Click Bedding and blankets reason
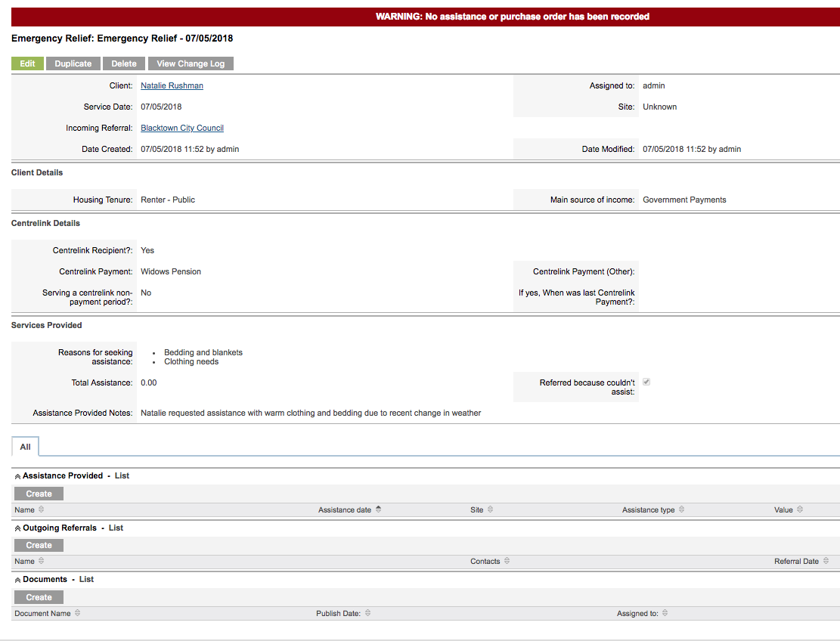The height and width of the screenshot is (641, 840). (x=203, y=352)
